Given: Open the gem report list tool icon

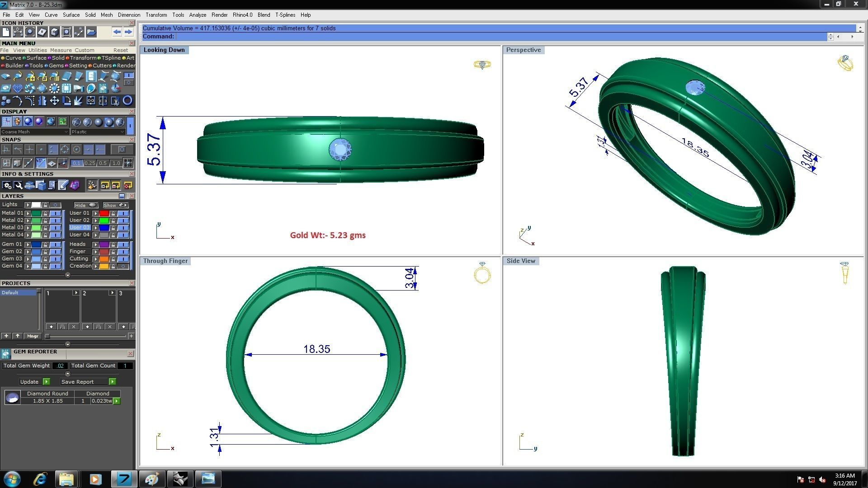Looking at the screenshot, I should pos(103,88).
